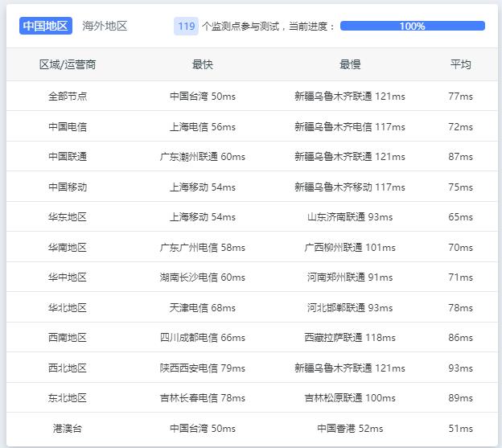Click 山东济南联通 93ms cell
The width and height of the screenshot is (502, 448).
350,217
